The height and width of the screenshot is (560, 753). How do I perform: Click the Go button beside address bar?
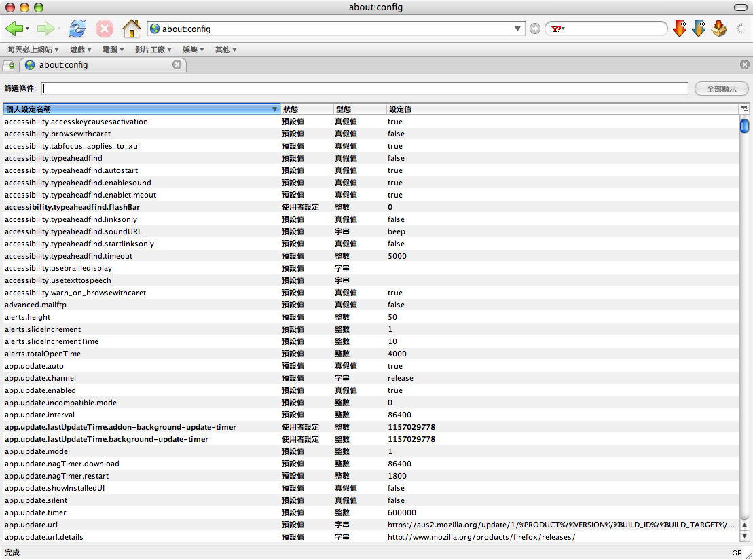(x=535, y=29)
